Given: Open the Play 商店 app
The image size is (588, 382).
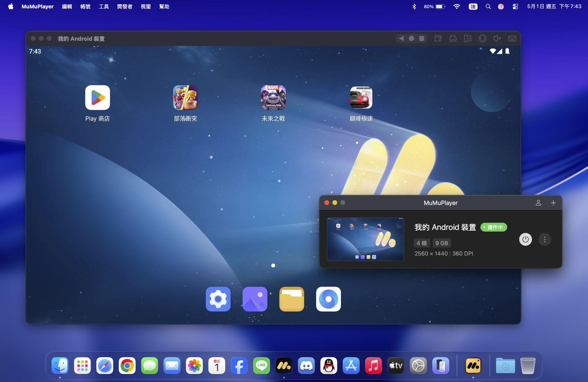Looking at the screenshot, I should pyautogui.click(x=98, y=98).
